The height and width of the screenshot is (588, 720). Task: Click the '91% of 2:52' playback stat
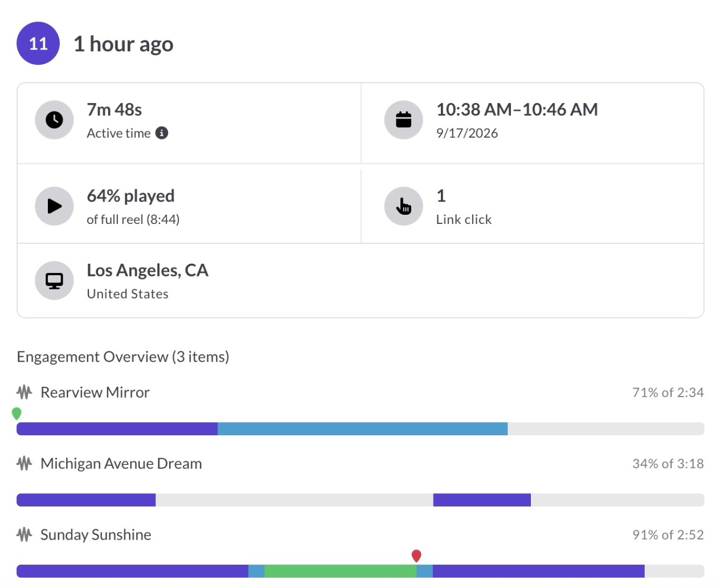pos(668,535)
